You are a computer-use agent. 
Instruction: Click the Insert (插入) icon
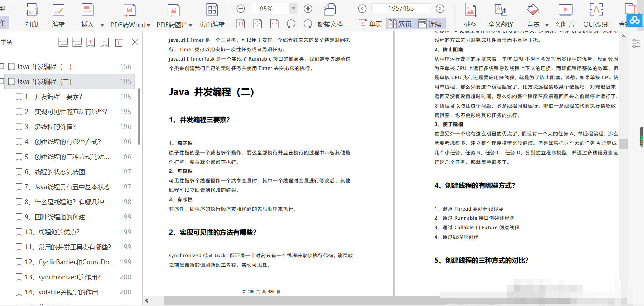(88, 10)
